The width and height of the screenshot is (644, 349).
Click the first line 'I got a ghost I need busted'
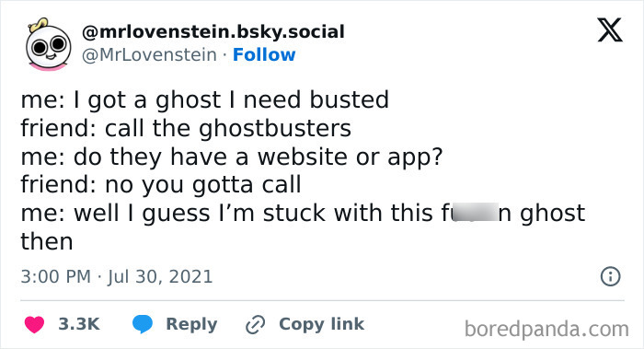[231, 100]
